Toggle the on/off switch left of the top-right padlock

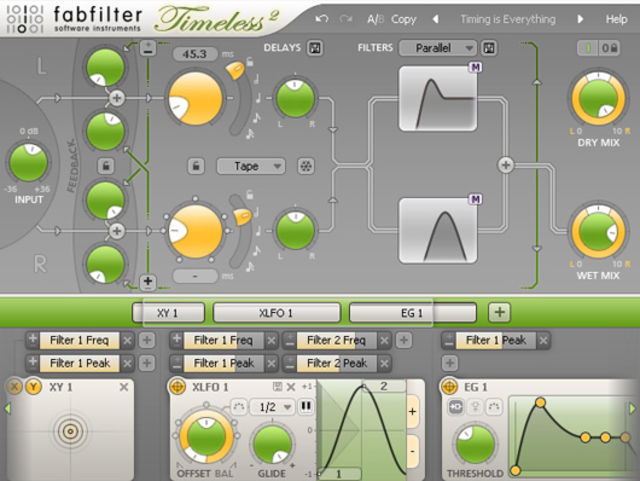tap(587, 48)
